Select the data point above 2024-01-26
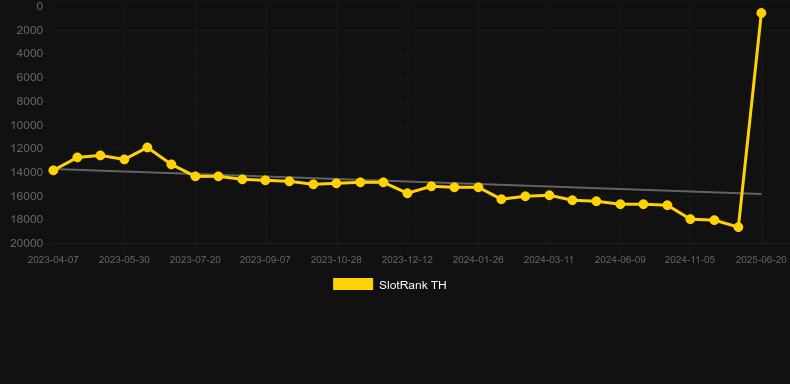 tap(478, 187)
